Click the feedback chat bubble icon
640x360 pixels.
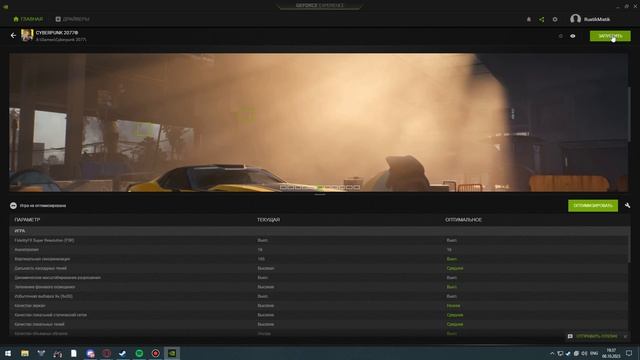click(x=570, y=336)
